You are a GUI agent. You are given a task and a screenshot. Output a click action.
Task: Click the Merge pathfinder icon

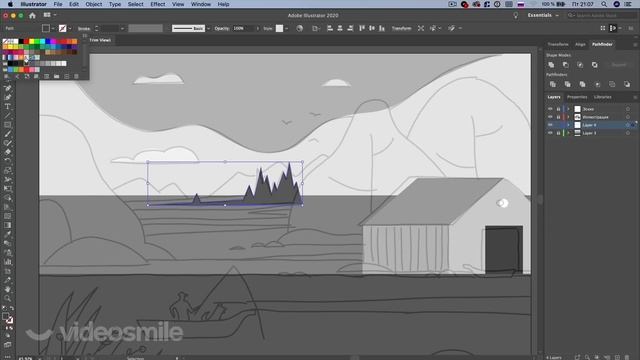click(582, 84)
